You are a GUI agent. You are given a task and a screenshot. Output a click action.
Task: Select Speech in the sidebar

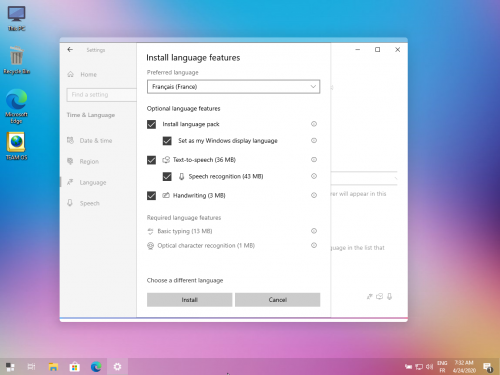pyautogui.click(x=89, y=203)
